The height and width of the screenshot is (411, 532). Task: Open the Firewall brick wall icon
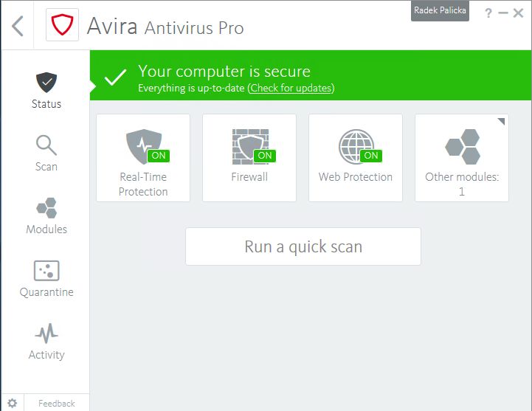(250, 147)
